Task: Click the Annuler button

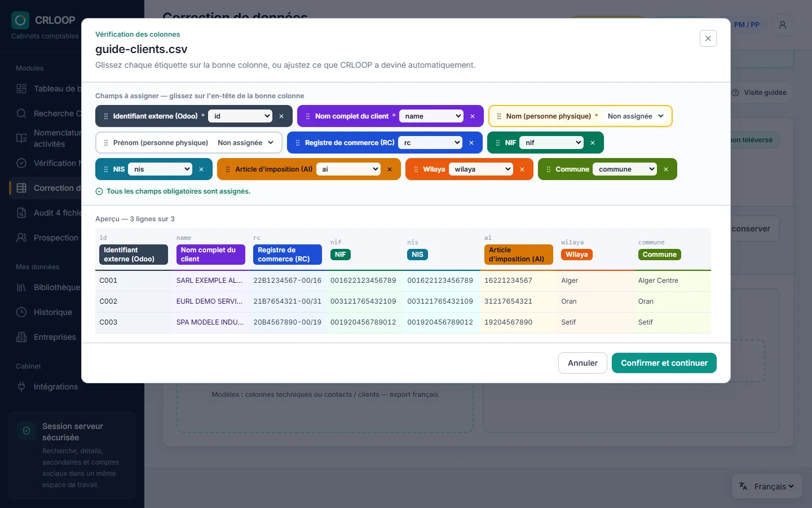Action: (x=582, y=363)
